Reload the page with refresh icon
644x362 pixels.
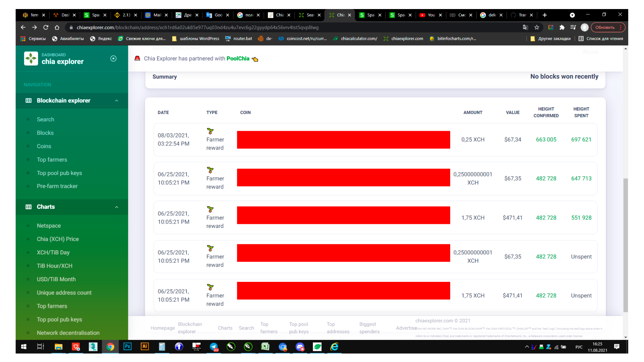pyautogui.click(x=46, y=27)
